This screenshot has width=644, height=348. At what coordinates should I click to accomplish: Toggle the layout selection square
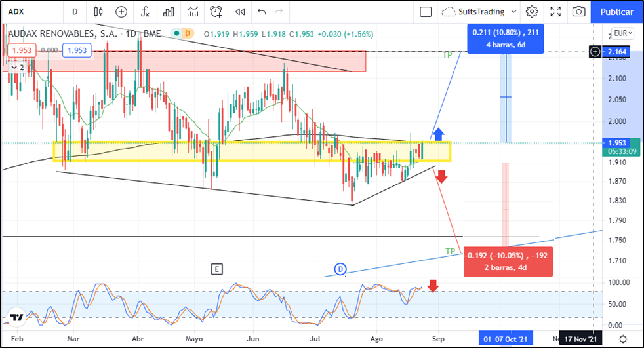pyautogui.click(x=426, y=12)
